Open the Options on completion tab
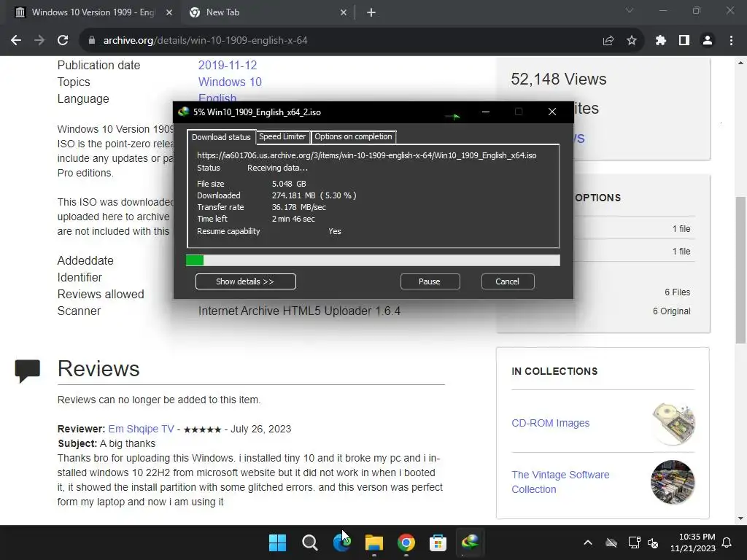747x560 pixels. point(353,136)
